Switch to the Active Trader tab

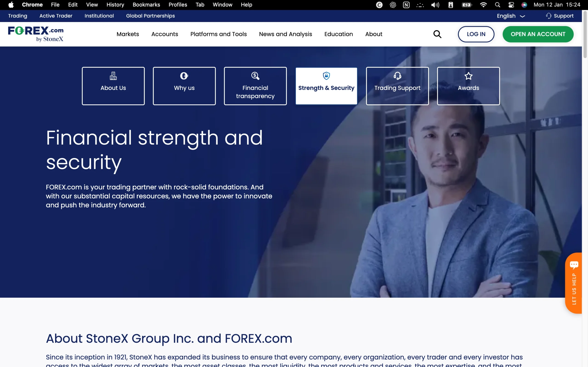pos(56,16)
